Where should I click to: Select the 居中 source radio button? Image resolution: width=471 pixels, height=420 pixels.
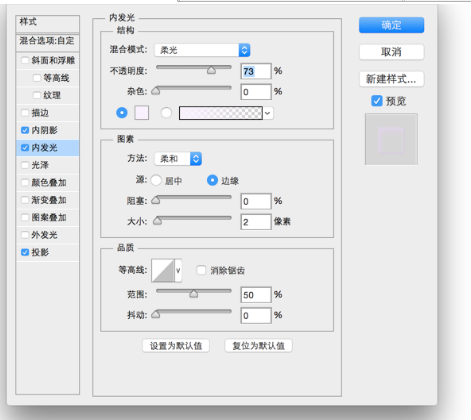point(156,180)
